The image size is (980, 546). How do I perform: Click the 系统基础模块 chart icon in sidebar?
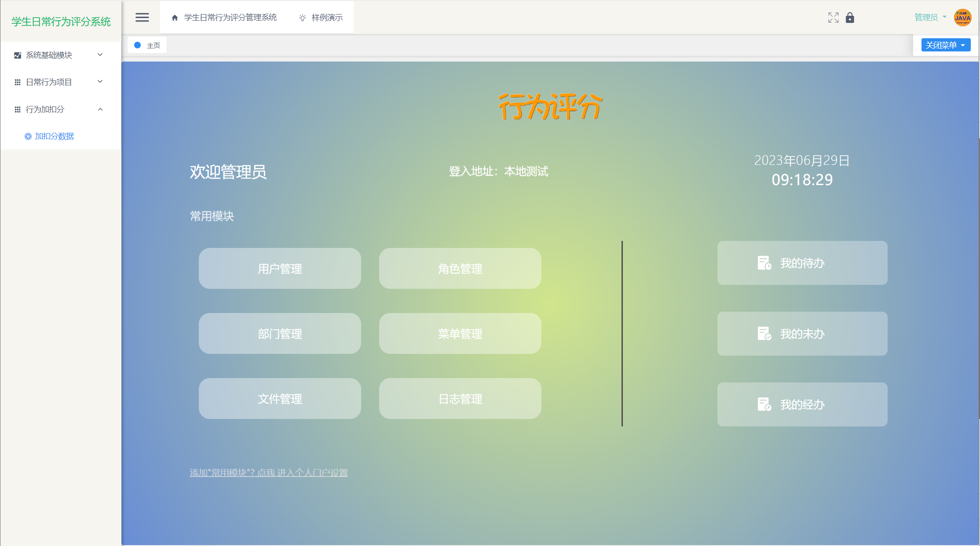(x=17, y=55)
